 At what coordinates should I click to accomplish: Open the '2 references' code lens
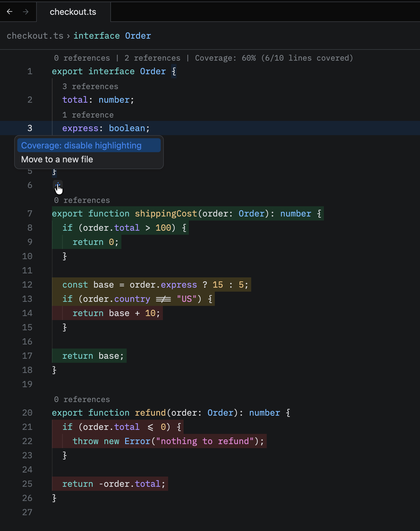152,58
